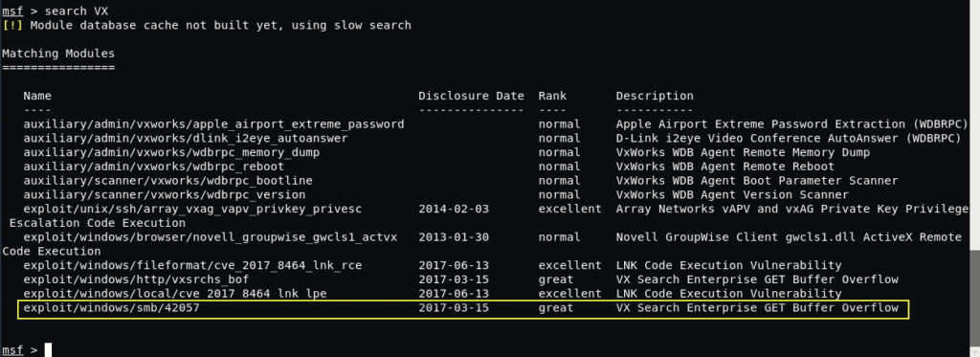Select exploit/windows/local/cve_2017_8464_lnk_lpe module name
Screen dimensions: 980x357
click(175, 294)
